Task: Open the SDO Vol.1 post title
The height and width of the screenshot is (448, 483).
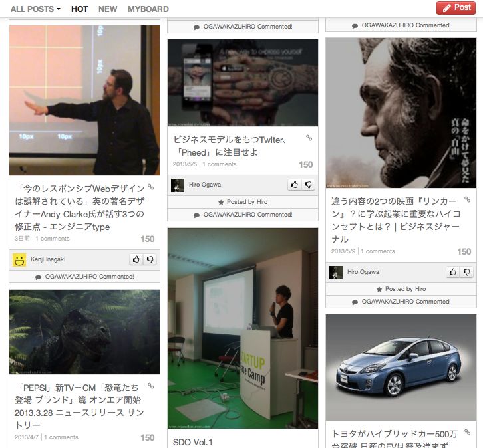Action: tap(192, 442)
